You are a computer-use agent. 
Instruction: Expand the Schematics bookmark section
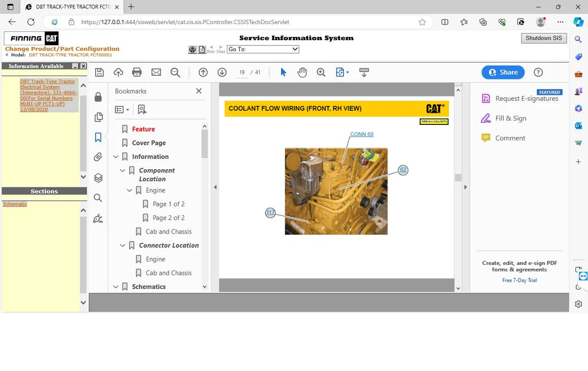pyautogui.click(x=116, y=287)
